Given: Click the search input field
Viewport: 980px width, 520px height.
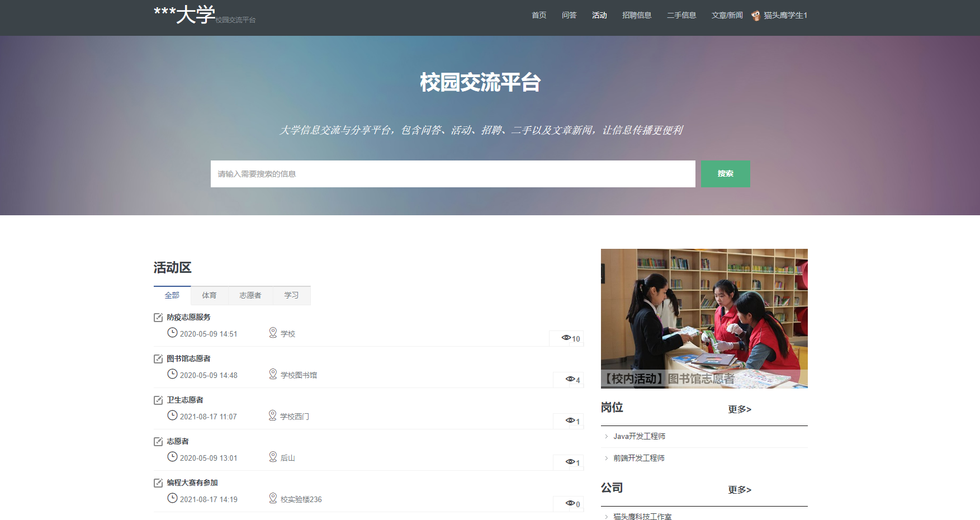Looking at the screenshot, I should 453,174.
